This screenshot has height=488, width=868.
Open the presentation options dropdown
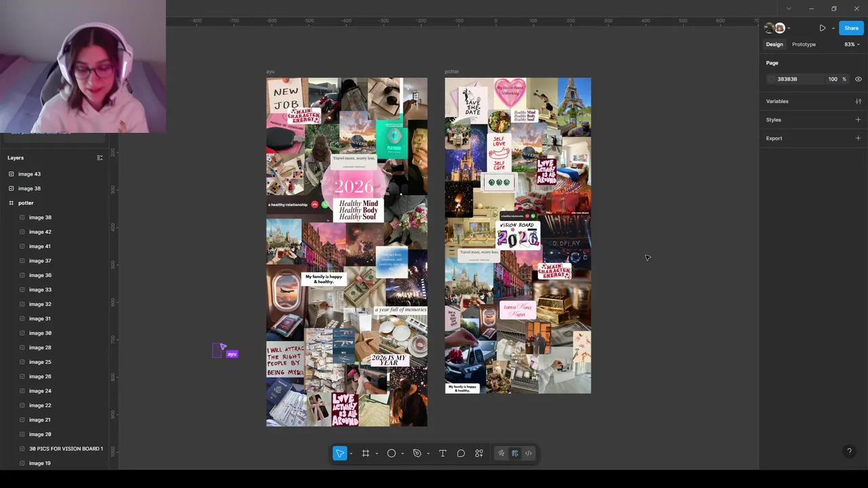(832, 28)
